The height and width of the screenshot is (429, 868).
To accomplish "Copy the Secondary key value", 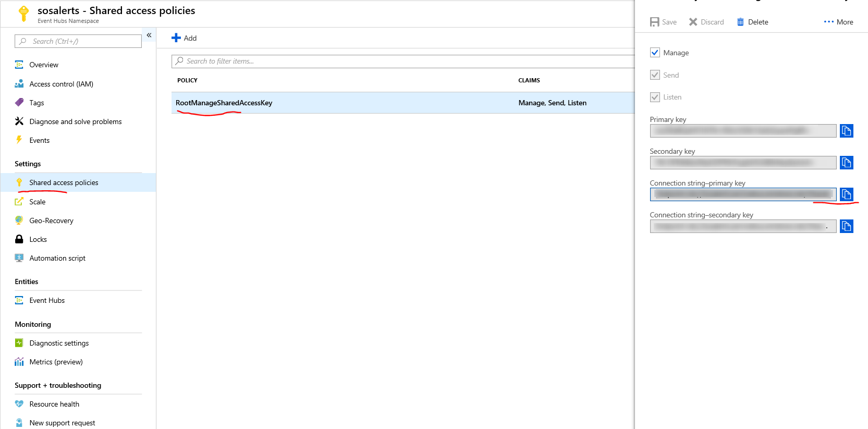I will click(847, 163).
